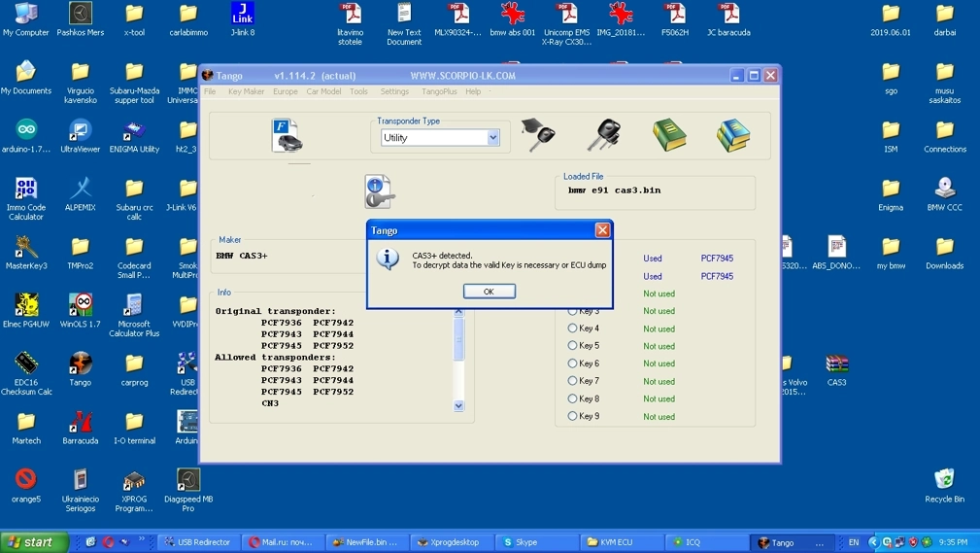This screenshot has height=553, width=980.
Task: Open the UltraViewer desktop icon
Action: point(80,136)
